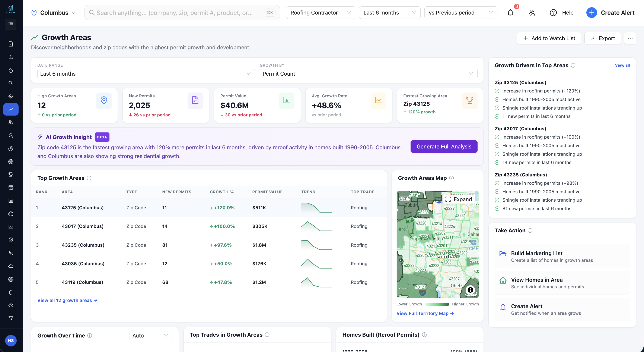Click info icon next to Top Growth Areas
This screenshot has height=352, width=644.
[89, 178]
